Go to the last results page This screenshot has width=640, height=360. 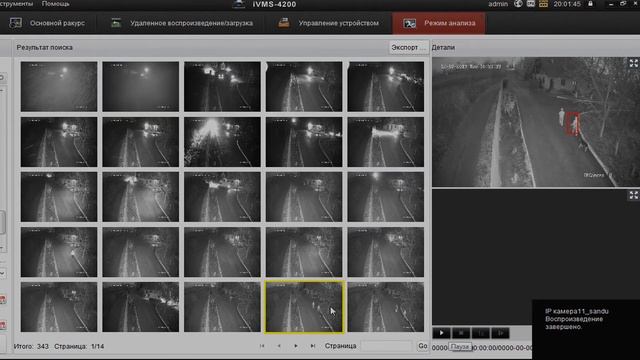pos(313,346)
